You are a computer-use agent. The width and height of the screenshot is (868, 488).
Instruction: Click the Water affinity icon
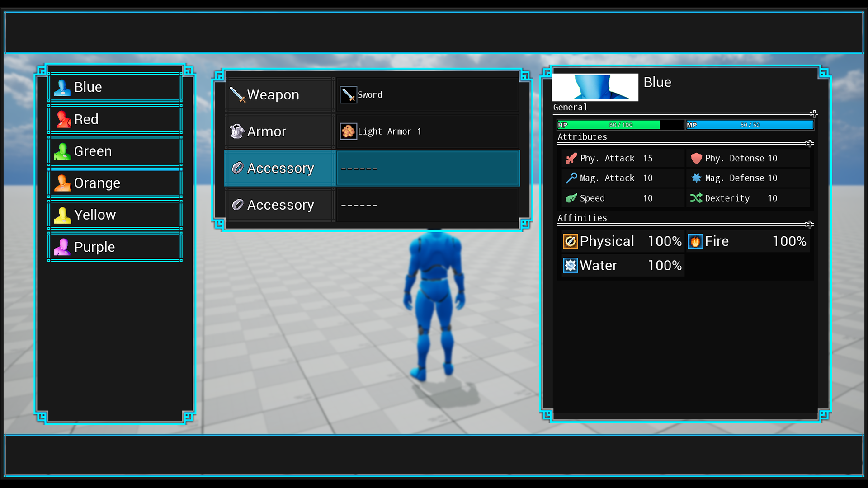click(571, 265)
